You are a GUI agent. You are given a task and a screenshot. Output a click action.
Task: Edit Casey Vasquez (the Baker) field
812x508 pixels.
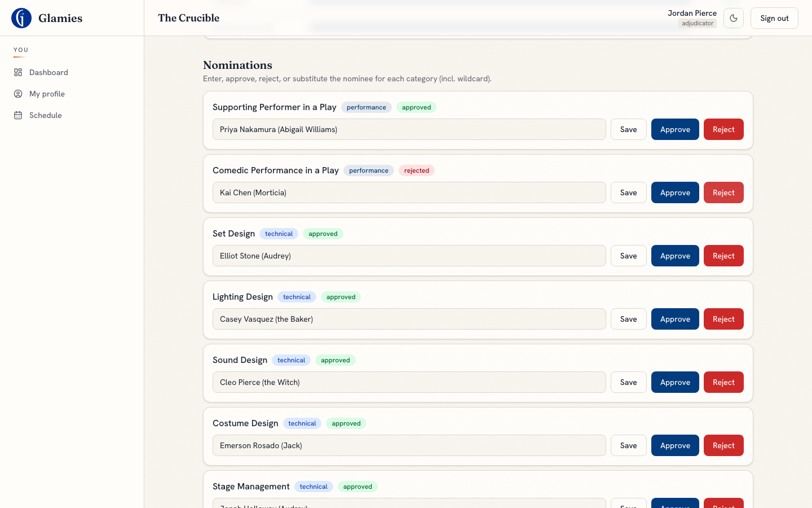409,319
